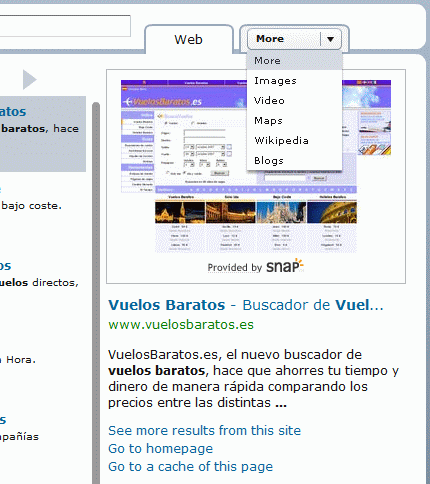Click the Go to homepage link
The width and height of the screenshot is (430, 484).
[160, 449]
